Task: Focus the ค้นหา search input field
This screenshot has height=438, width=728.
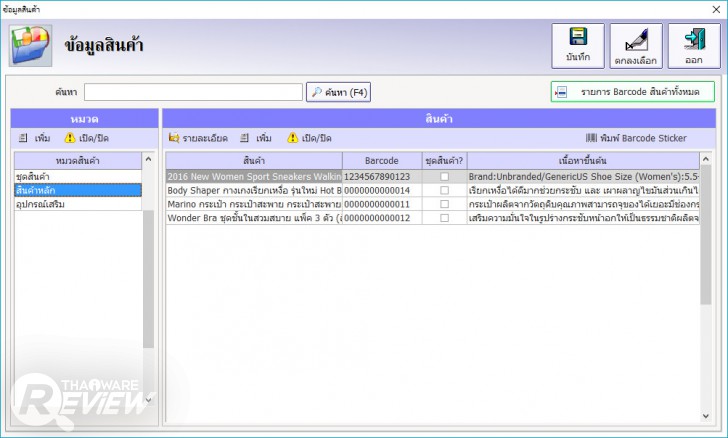Action: [193, 92]
